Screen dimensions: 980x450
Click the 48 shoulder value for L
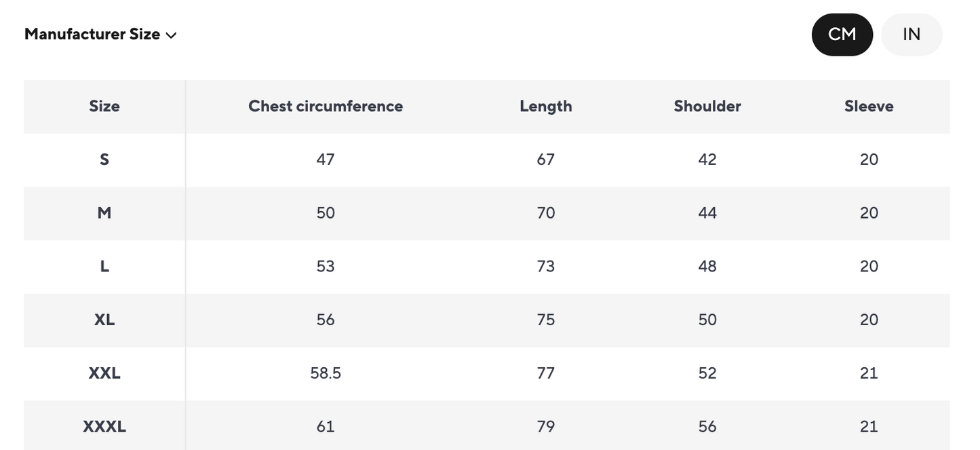click(x=707, y=266)
